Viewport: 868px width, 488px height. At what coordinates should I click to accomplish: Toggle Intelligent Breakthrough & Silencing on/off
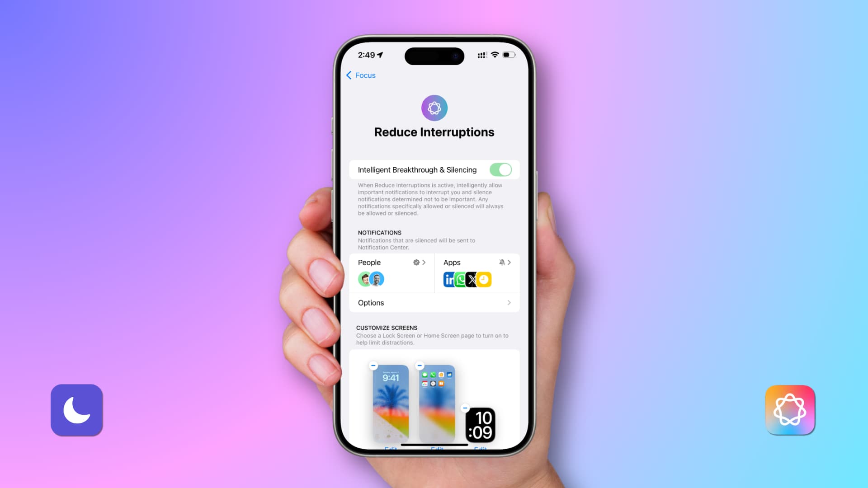[500, 170]
